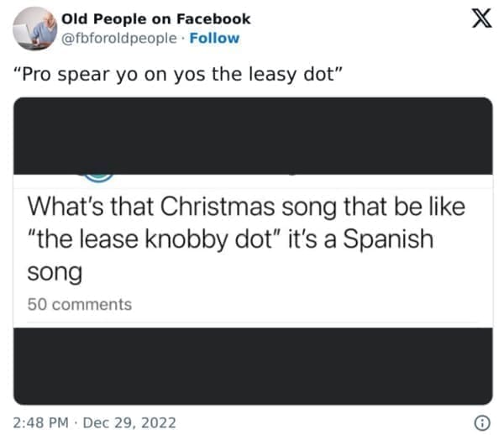Open the Old People on Facebook avatar
The height and width of the screenshot is (435, 504).
tap(34, 28)
